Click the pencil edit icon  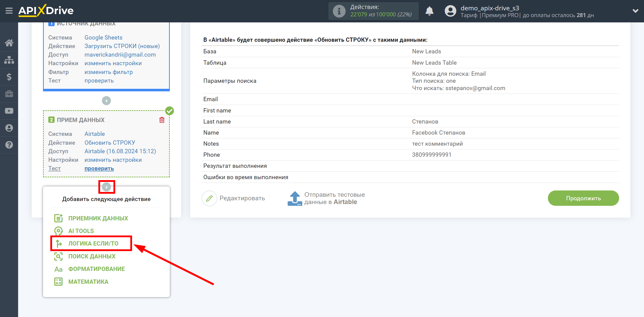tap(209, 198)
